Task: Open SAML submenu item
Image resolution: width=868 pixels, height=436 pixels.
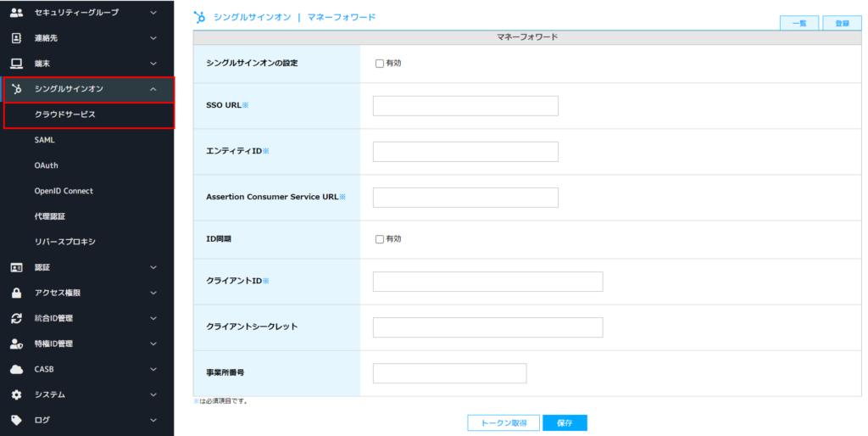Action: point(44,140)
